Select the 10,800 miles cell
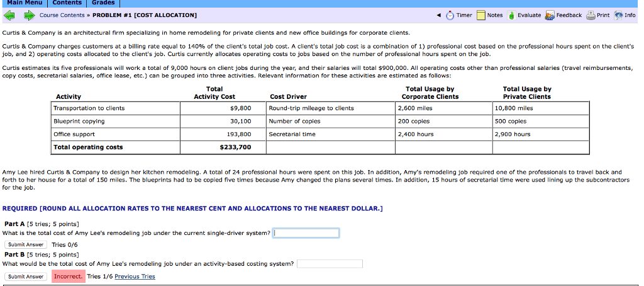Viewport: 644px width, 286px height. pyautogui.click(x=541, y=108)
